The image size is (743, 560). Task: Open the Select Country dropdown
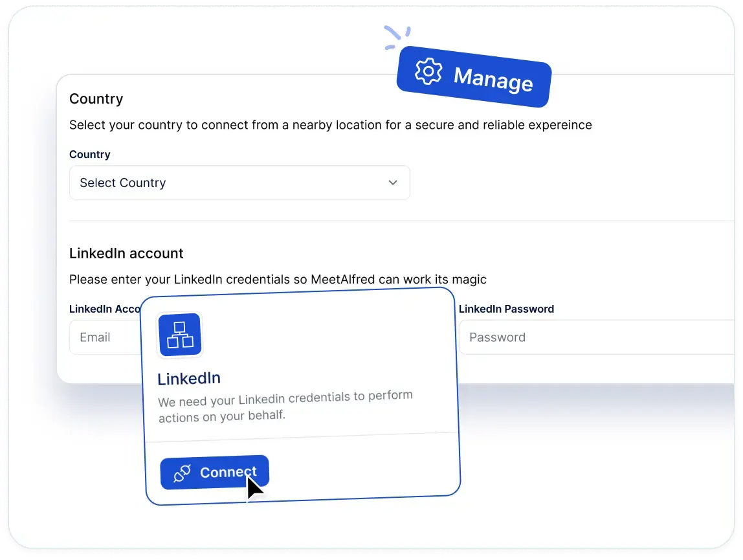point(239,183)
